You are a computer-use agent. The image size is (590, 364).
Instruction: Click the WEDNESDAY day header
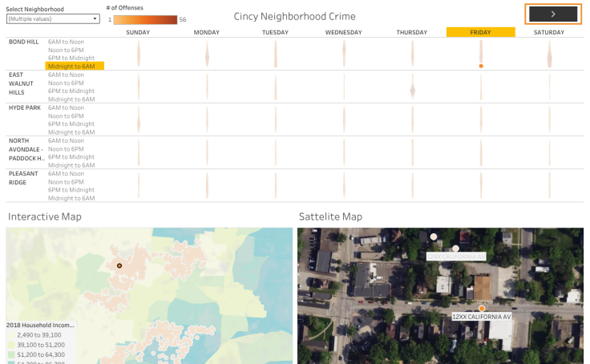pyautogui.click(x=343, y=32)
